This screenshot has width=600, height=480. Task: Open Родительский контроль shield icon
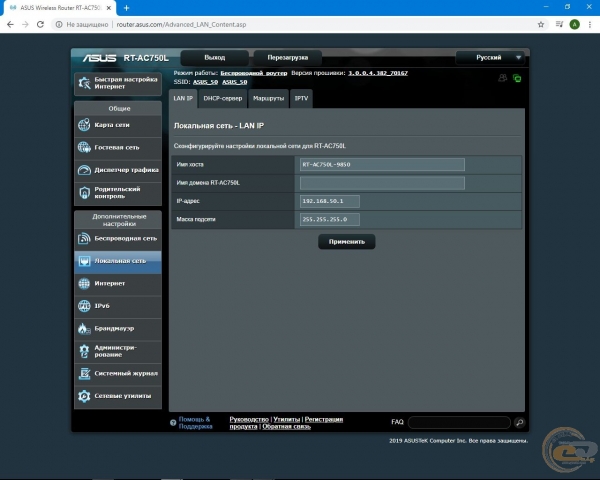[x=85, y=192]
